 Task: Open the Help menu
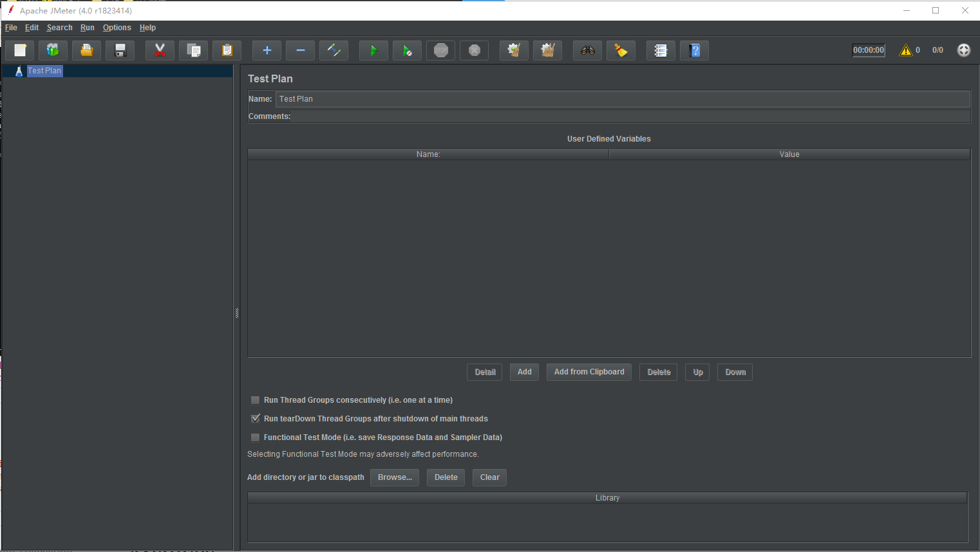click(147, 28)
